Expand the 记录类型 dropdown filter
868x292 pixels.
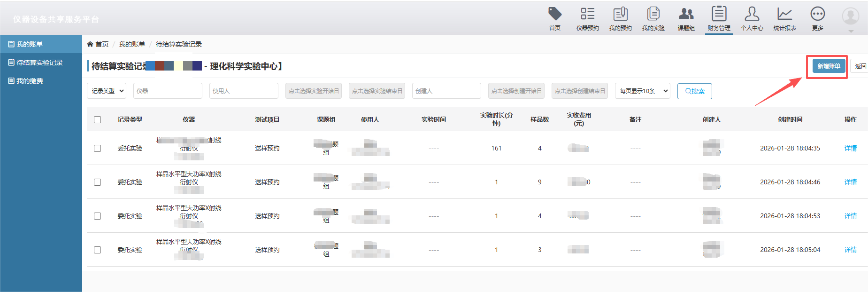107,91
